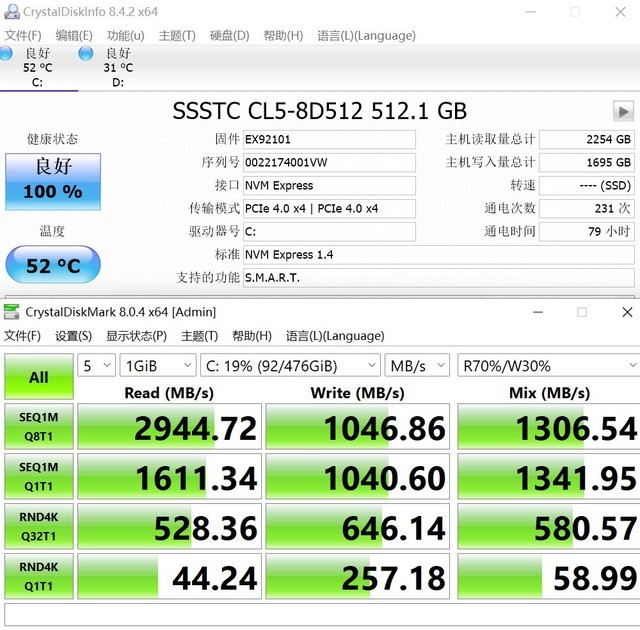The height and width of the screenshot is (630, 640).
Task: Start the SEQ1M Q8T1 test
Action: [x=39, y=426]
